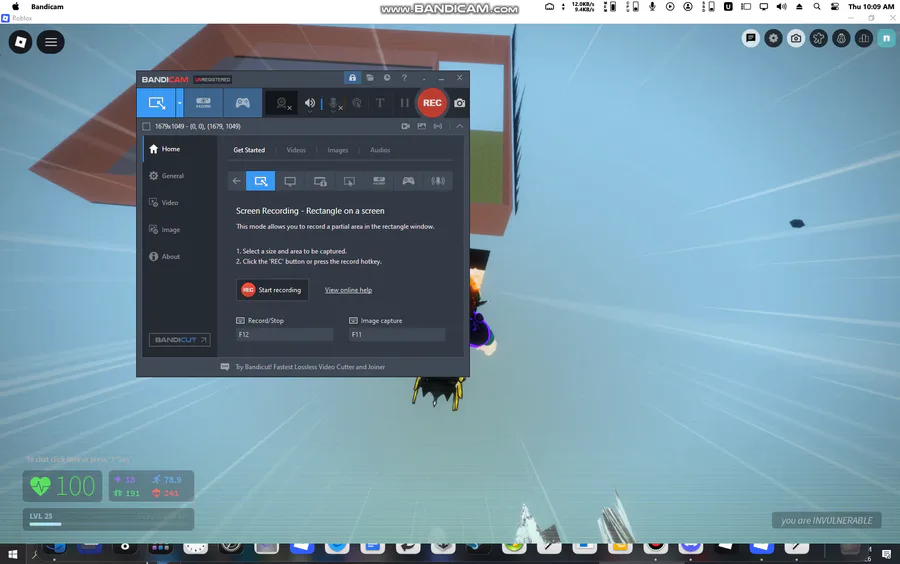The width and height of the screenshot is (900, 564).
Task: Select HDMI device mode in Get Started row
Action: [379, 181]
